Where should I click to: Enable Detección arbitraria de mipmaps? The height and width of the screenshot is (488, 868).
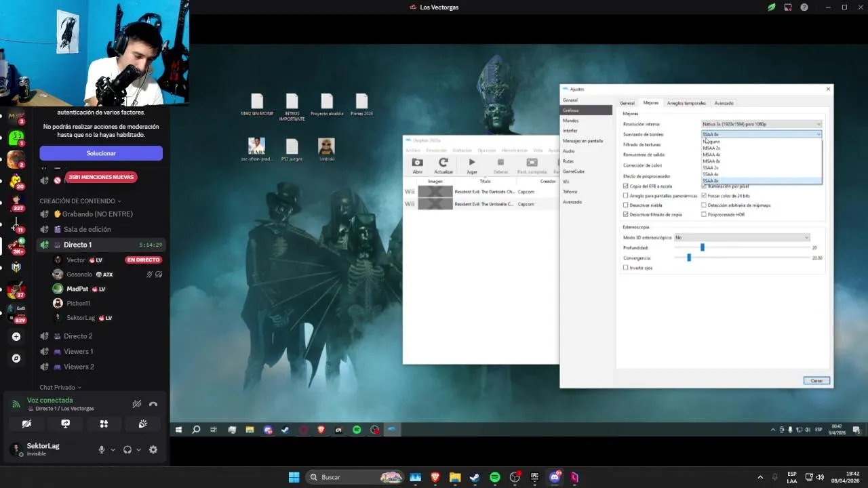(x=704, y=205)
